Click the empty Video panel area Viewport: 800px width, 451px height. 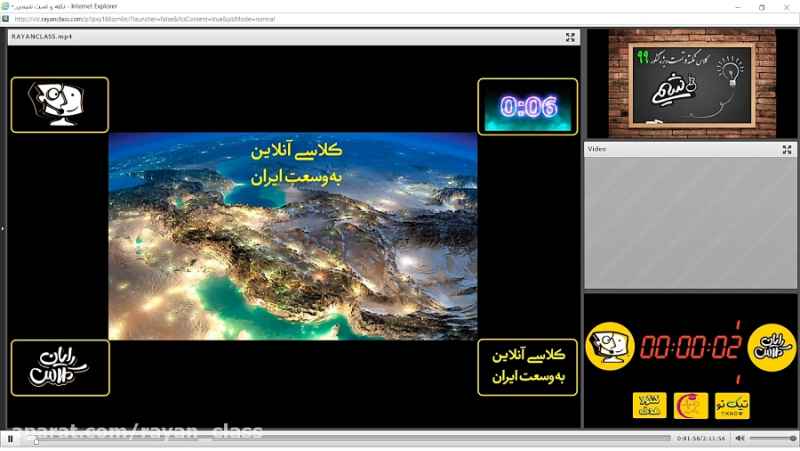pos(691,223)
